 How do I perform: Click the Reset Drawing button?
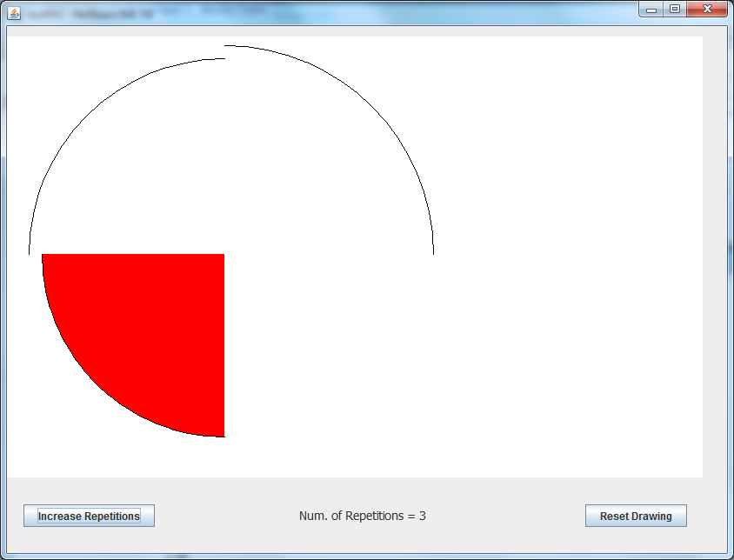click(636, 516)
